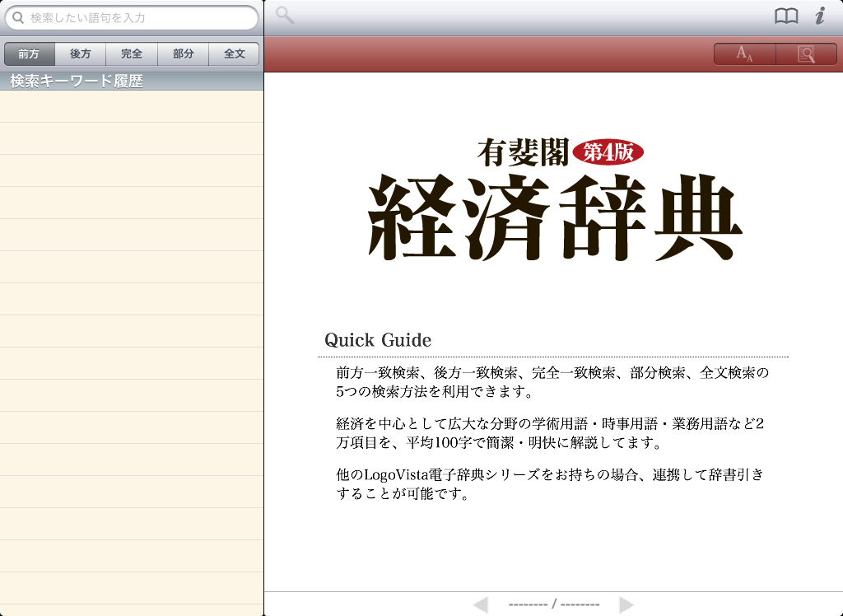Click the in-page search magnifier icon
Image resolution: width=843 pixels, height=616 pixels.
pyautogui.click(x=806, y=54)
